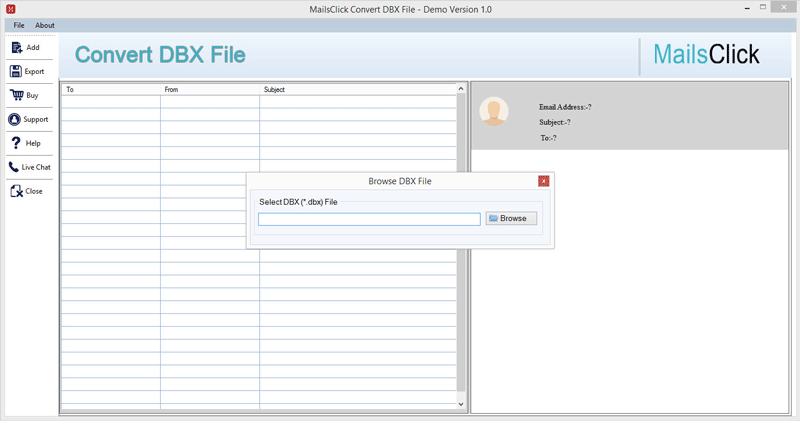Viewport: 800px width, 421px height.
Task: Click the Subject:-? label in preview
Action: pos(555,122)
